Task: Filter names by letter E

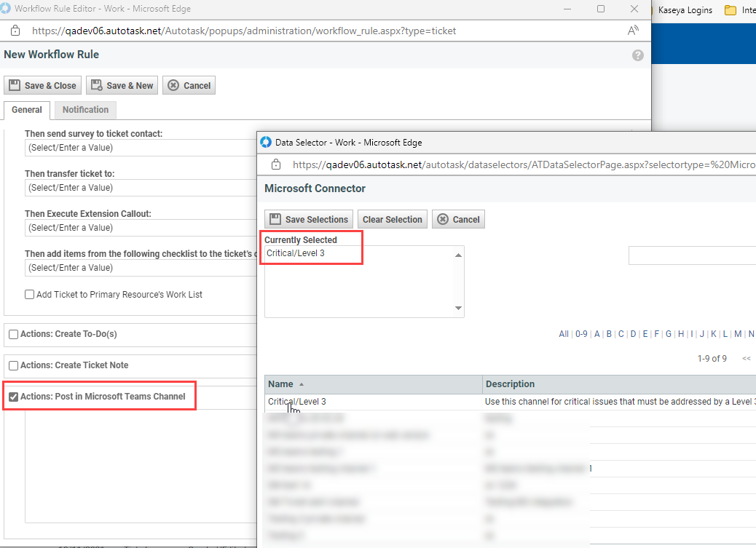Action: (645, 334)
